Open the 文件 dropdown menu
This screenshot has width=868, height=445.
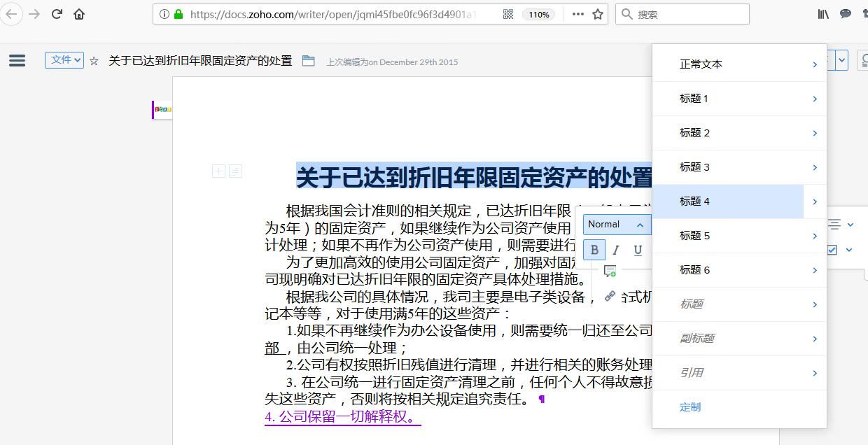tap(64, 60)
